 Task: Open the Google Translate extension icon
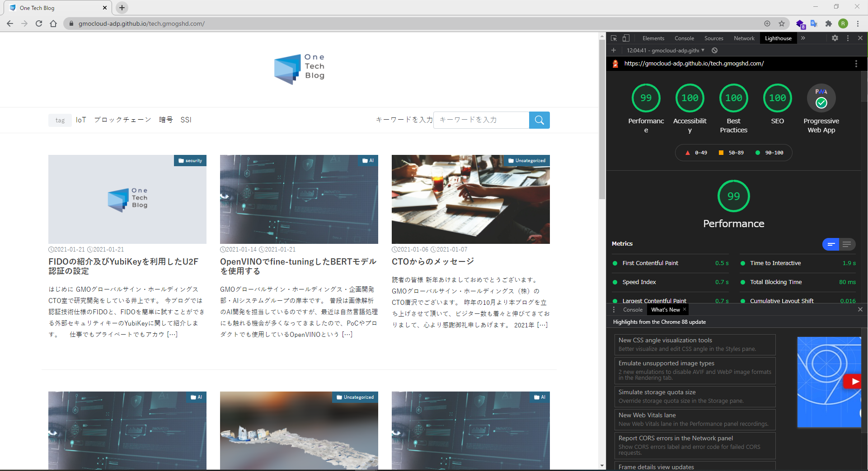pos(814,23)
